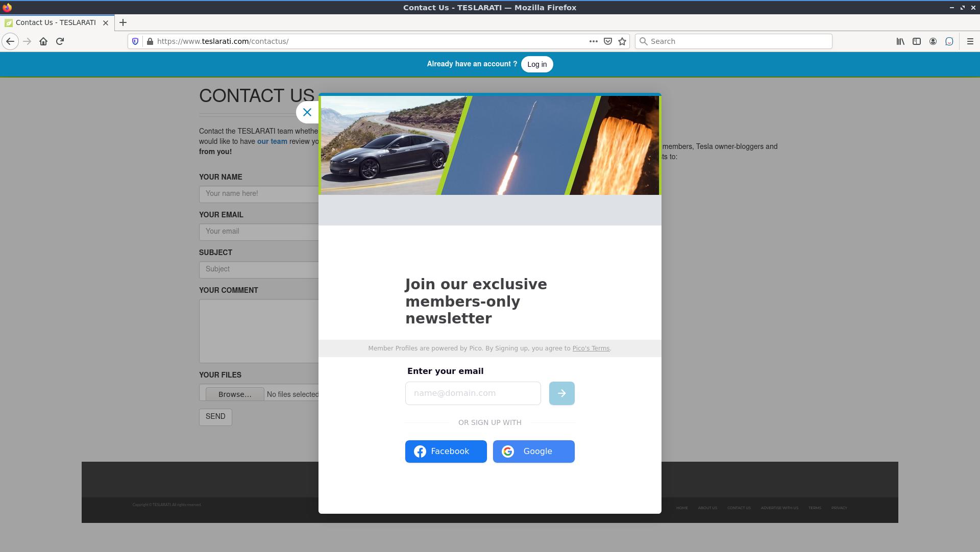Go back with the browser back arrow

[x=10, y=41]
